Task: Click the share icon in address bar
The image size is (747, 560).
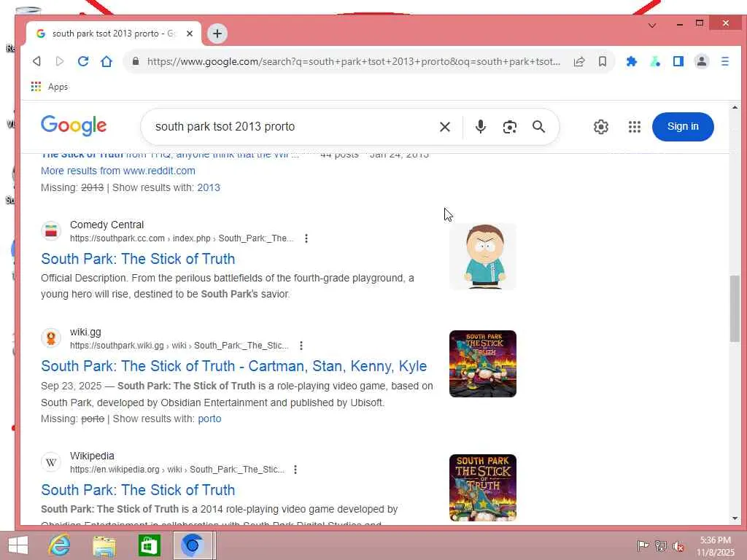Action: point(579,61)
